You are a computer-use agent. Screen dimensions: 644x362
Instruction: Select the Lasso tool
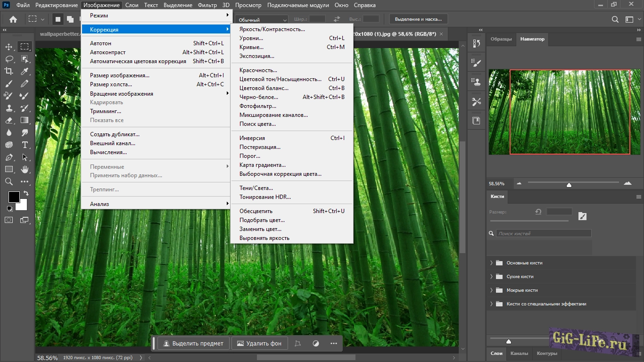(9, 59)
